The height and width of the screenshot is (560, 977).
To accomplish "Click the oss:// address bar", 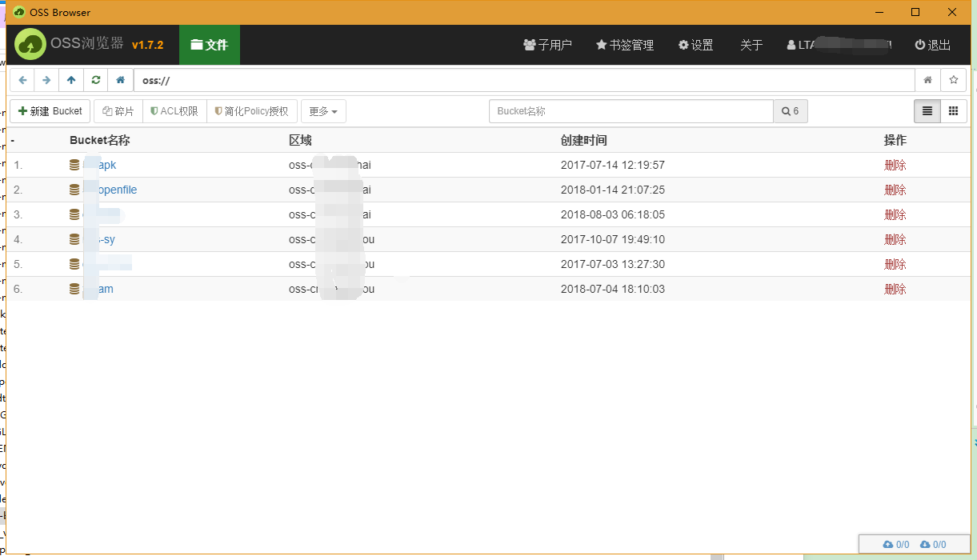I will pyautogui.click(x=524, y=80).
